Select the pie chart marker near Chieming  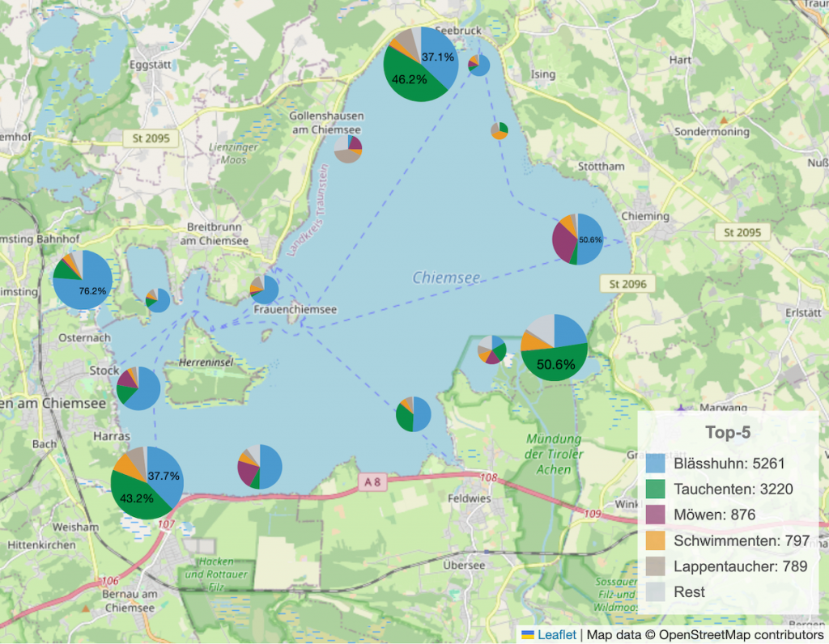(577, 239)
